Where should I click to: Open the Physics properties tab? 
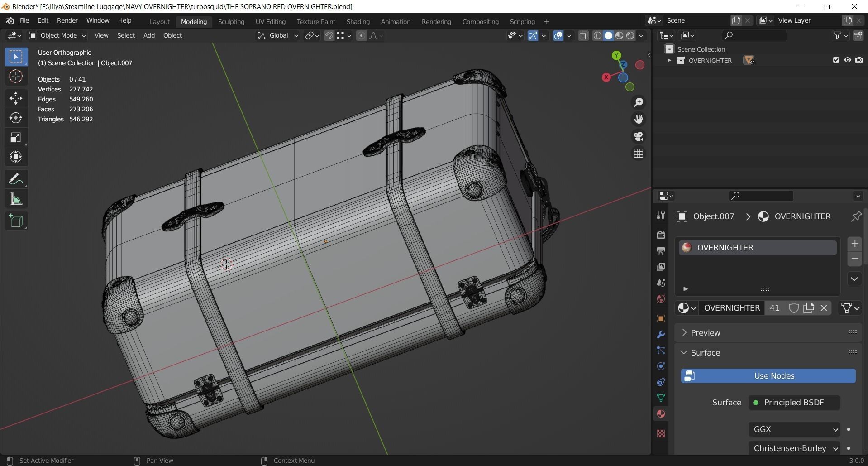click(x=661, y=366)
